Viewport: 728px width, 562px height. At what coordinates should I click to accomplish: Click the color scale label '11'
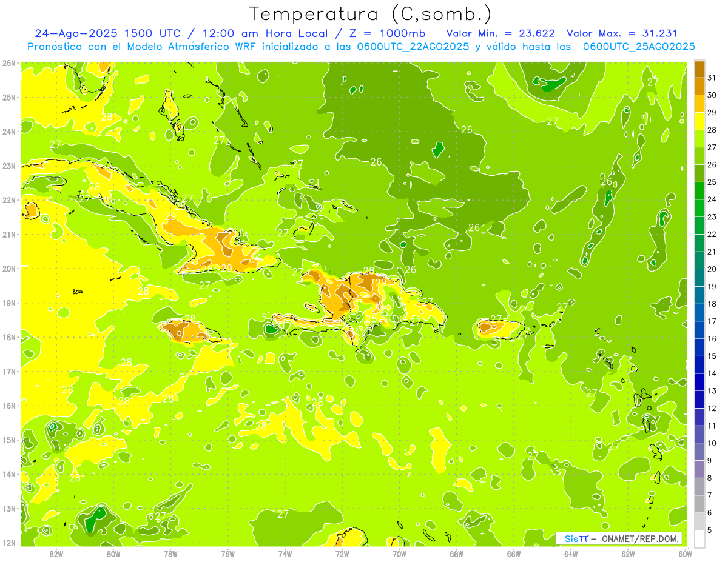click(x=712, y=426)
